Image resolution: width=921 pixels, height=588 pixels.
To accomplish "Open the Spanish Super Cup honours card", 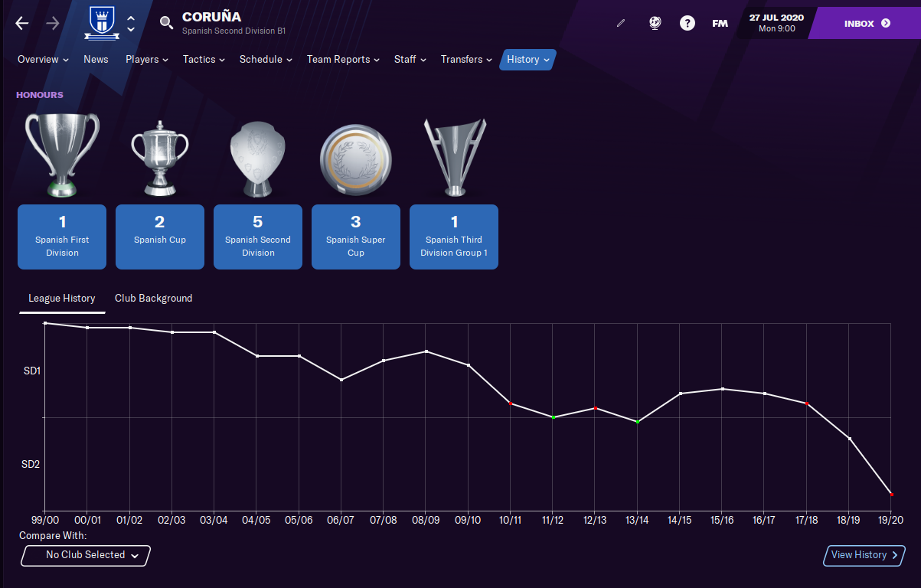I will click(356, 237).
